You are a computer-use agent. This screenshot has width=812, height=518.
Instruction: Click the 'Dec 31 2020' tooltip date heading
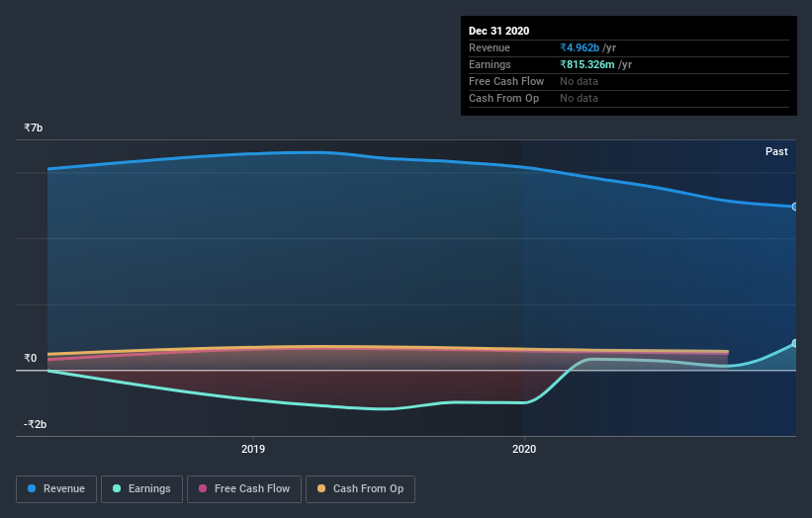click(x=498, y=31)
